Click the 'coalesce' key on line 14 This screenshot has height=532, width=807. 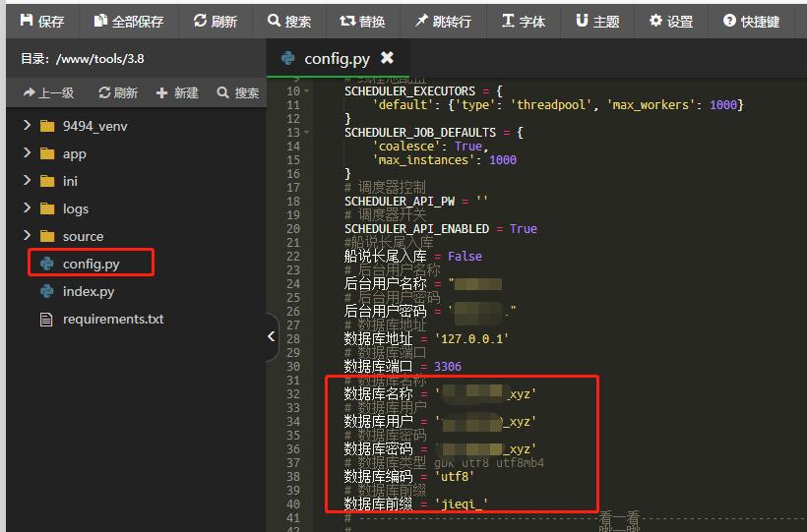(406, 147)
